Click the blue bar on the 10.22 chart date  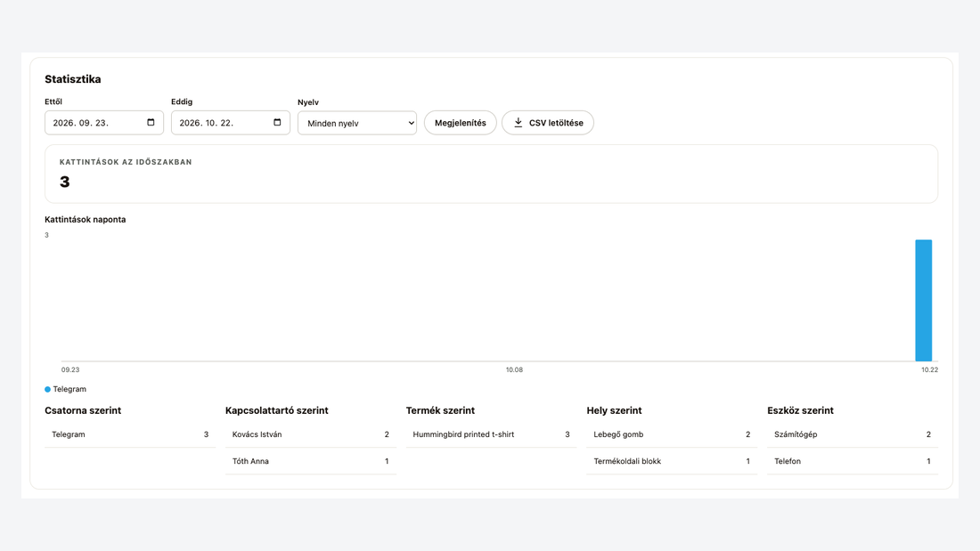[923, 301]
